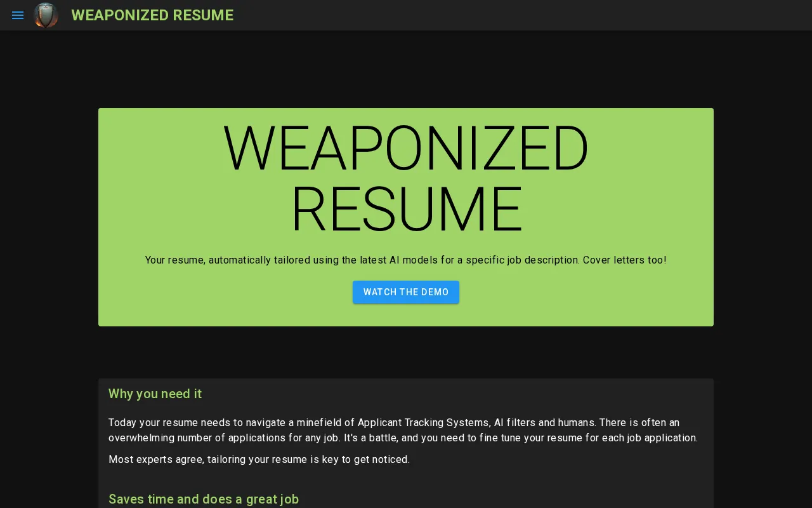Click the 'Why you need it' heading
The image size is (812, 508).
coord(155,394)
